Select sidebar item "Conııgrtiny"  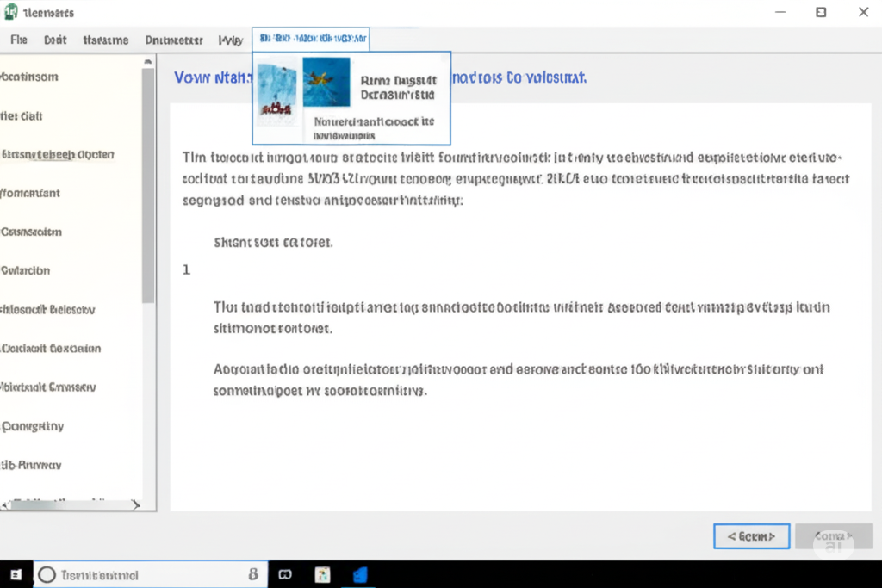click(x=32, y=426)
